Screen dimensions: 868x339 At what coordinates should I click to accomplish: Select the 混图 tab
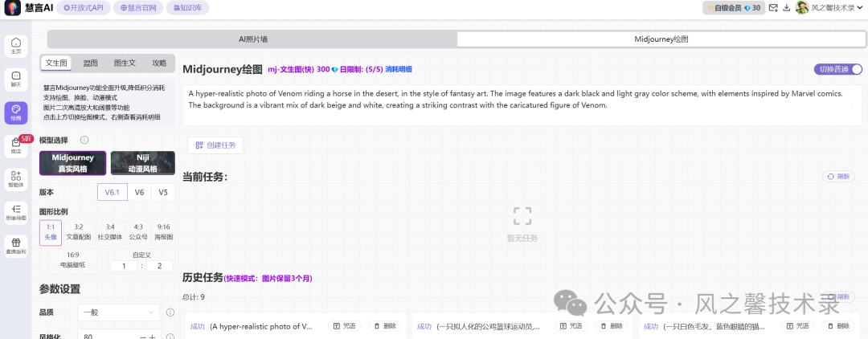[90, 63]
